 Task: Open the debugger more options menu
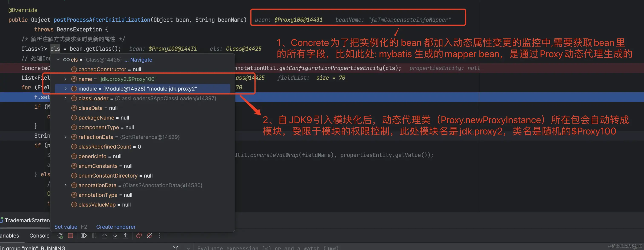[160, 236]
